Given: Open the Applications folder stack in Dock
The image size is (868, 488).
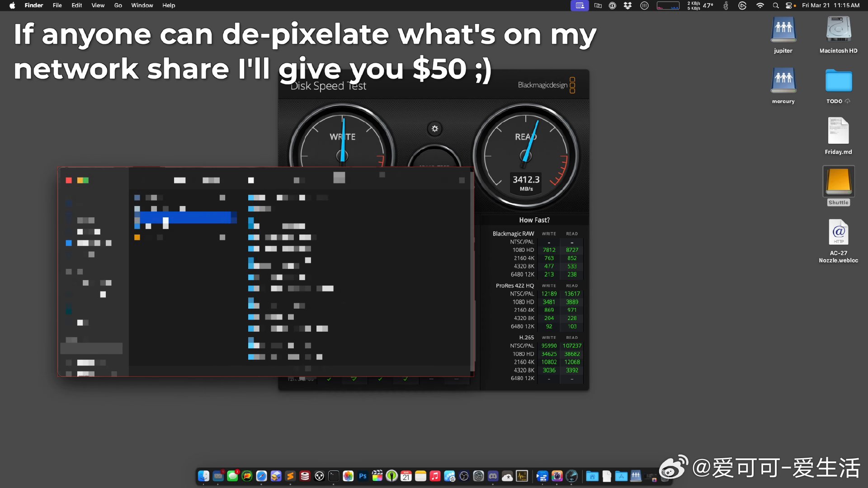Looking at the screenshot, I should [621, 476].
